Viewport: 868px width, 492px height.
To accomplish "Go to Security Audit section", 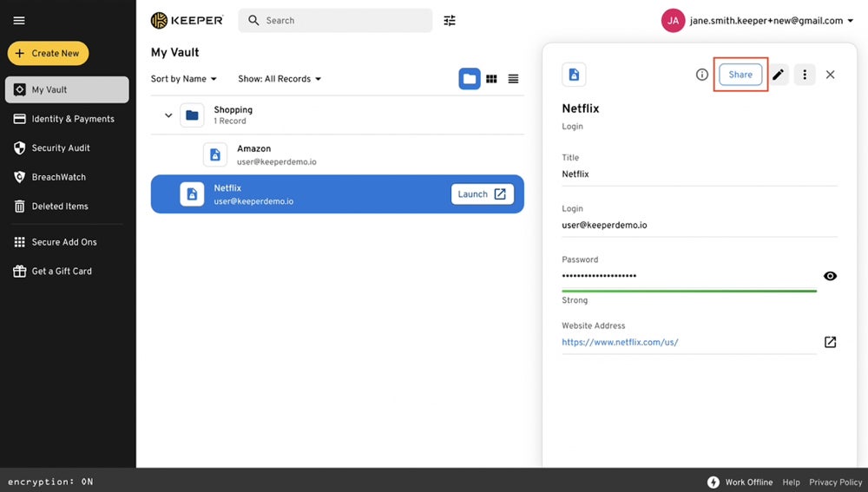I will pos(61,148).
